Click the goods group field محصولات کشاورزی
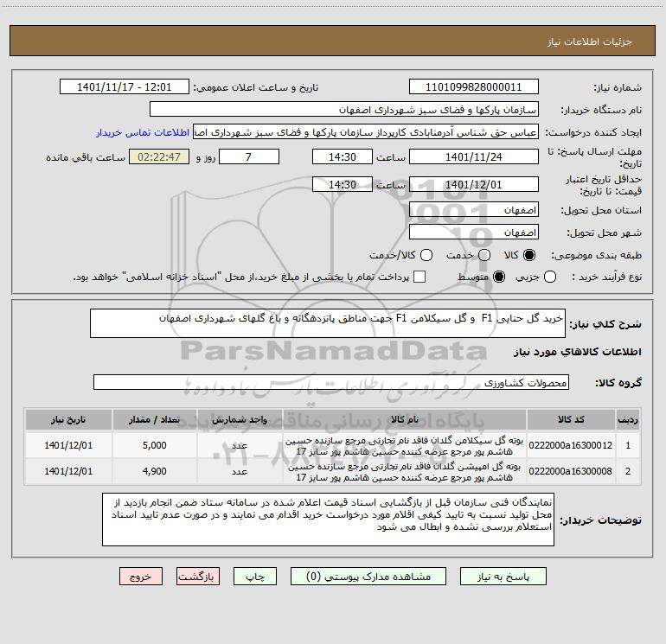This screenshot has width=666, height=644. (x=331, y=382)
